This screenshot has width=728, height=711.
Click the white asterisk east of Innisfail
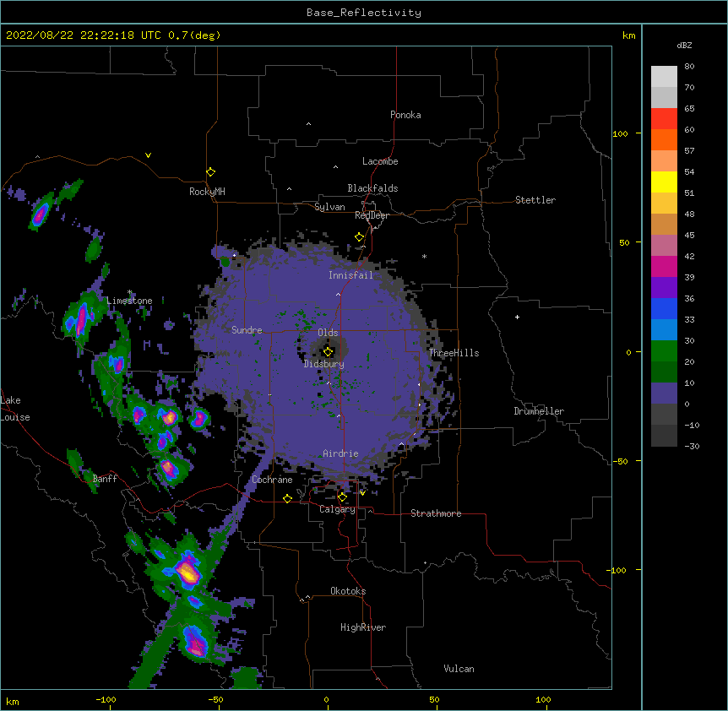424,257
